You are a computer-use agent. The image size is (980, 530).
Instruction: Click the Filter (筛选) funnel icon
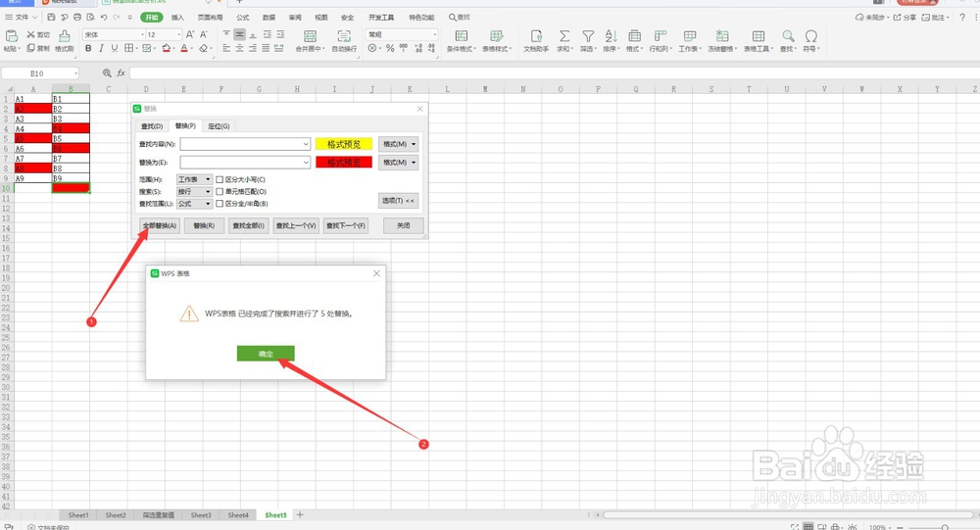click(x=588, y=35)
